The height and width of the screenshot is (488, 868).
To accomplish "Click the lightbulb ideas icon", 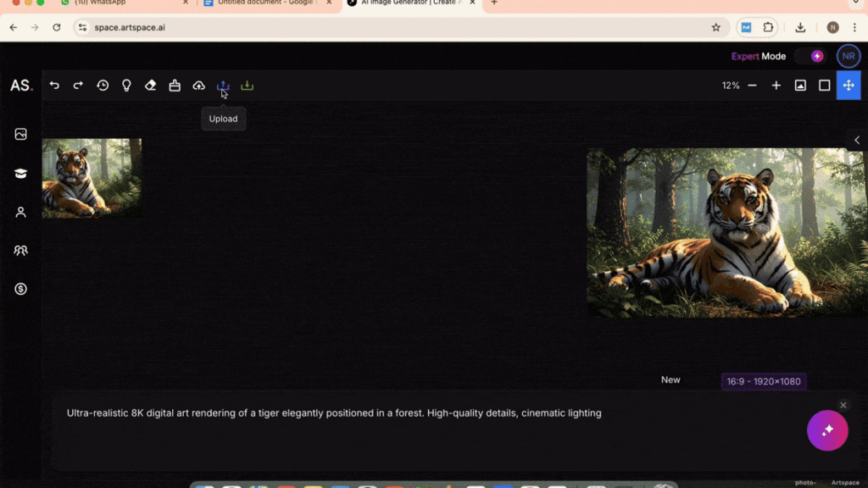I will coord(126,86).
